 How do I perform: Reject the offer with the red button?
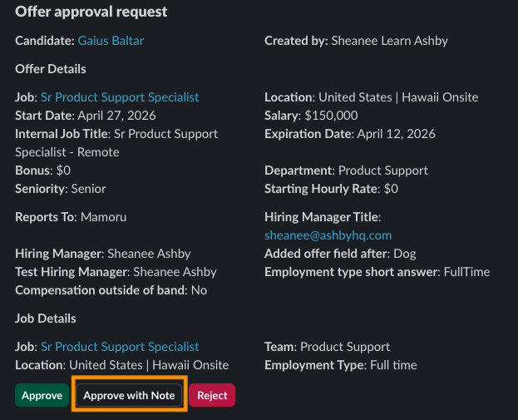(212, 395)
